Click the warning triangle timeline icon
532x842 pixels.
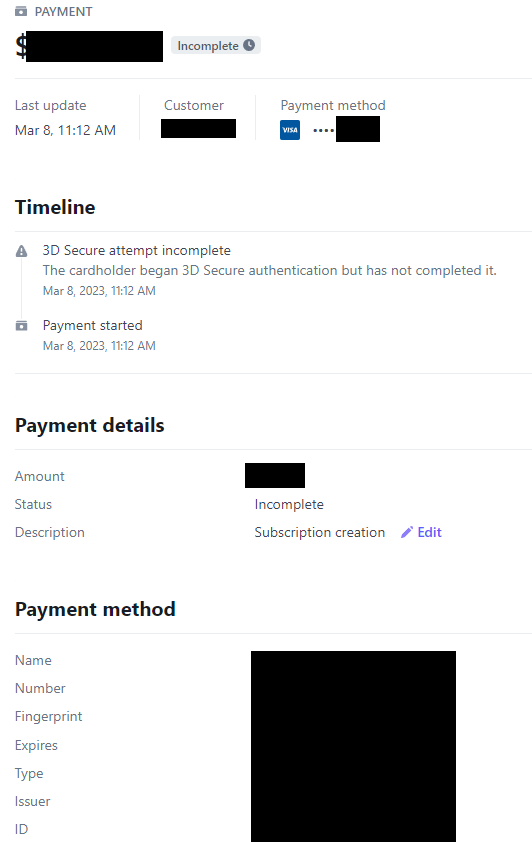pyautogui.click(x=21, y=251)
